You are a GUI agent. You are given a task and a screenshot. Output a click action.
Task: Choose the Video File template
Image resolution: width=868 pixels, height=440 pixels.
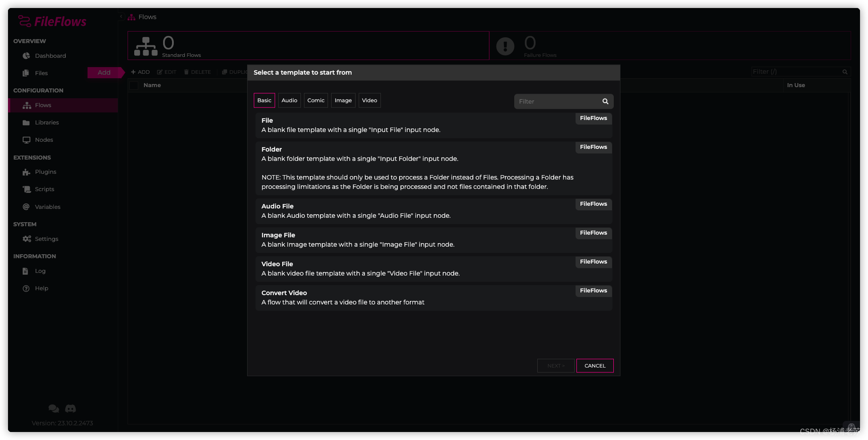point(434,269)
